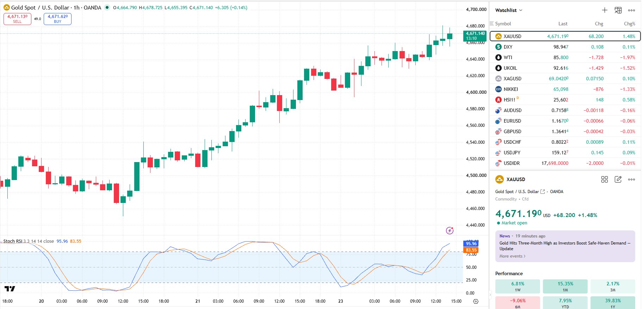Click the 1Y performance tile showing 39.83%
Image resolution: width=644 pixels, height=309 pixels.
(x=613, y=303)
